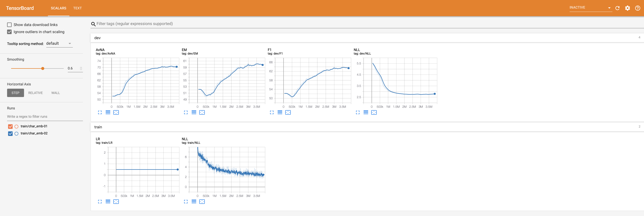The height and width of the screenshot is (216, 644).
Task: Reload TensorBoard data with refresh icon
Action: point(617,8)
